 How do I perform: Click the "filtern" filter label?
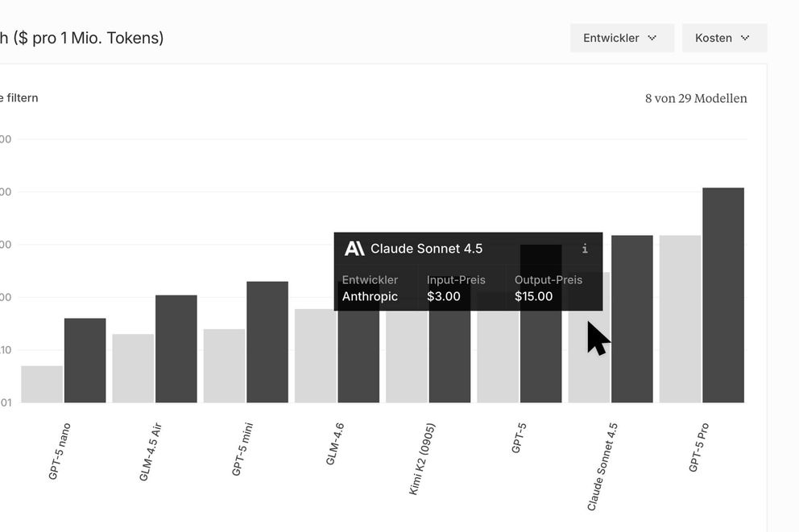pyautogui.click(x=19, y=98)
